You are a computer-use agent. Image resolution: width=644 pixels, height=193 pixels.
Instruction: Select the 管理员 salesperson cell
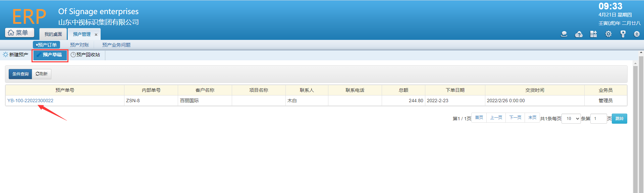(x=606, y=101)
